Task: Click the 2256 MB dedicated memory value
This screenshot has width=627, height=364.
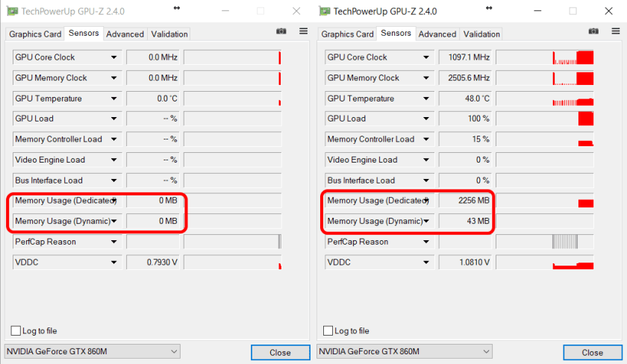Action: (x=465, y=201)
